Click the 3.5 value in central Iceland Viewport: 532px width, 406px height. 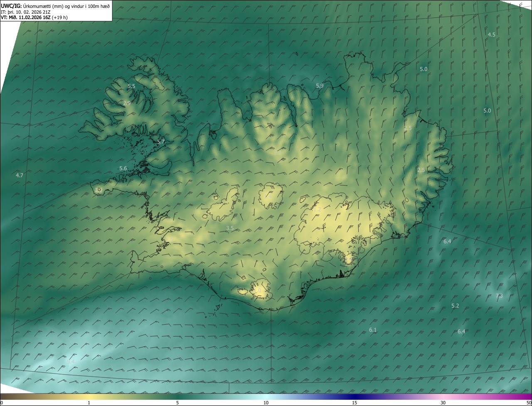(230, 228)
